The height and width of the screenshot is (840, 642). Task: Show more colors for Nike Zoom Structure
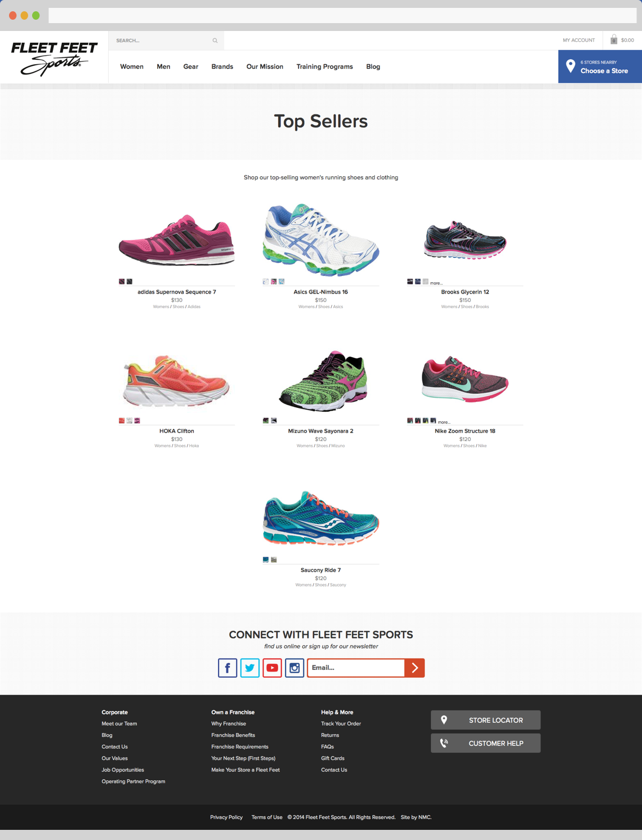click(x=444, y=422)
